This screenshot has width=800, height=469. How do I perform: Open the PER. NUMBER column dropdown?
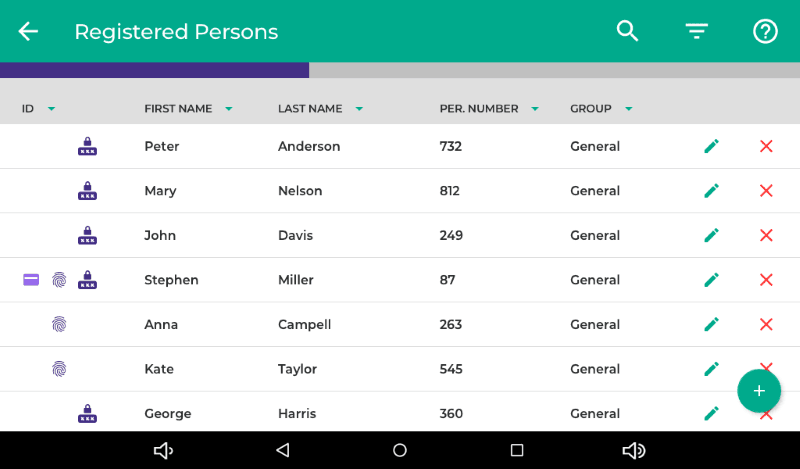point(534,109)
